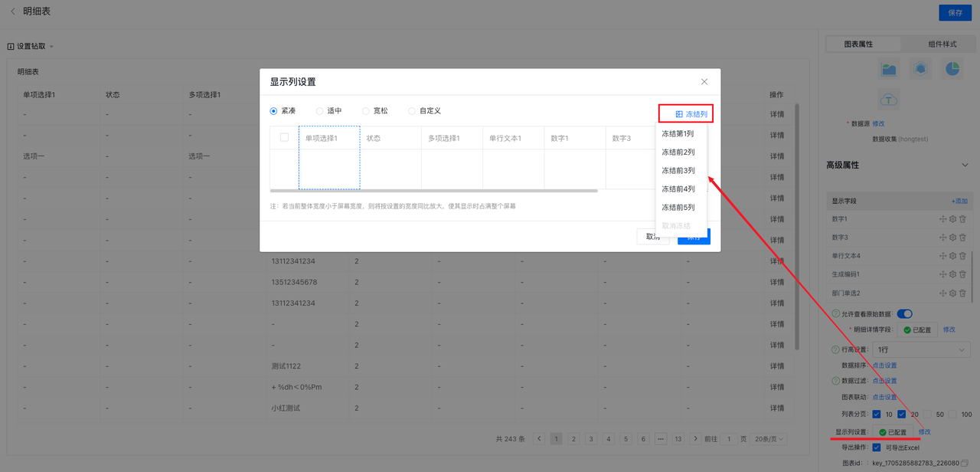980x472 pixels.
Task: Copy the chart id key
Action: click(965, 464)
